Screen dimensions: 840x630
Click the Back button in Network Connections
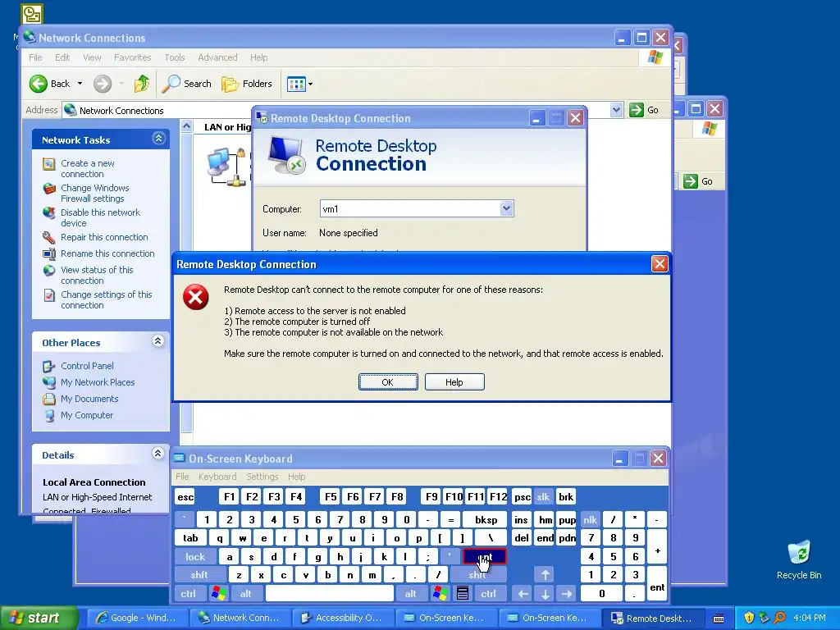49,84
